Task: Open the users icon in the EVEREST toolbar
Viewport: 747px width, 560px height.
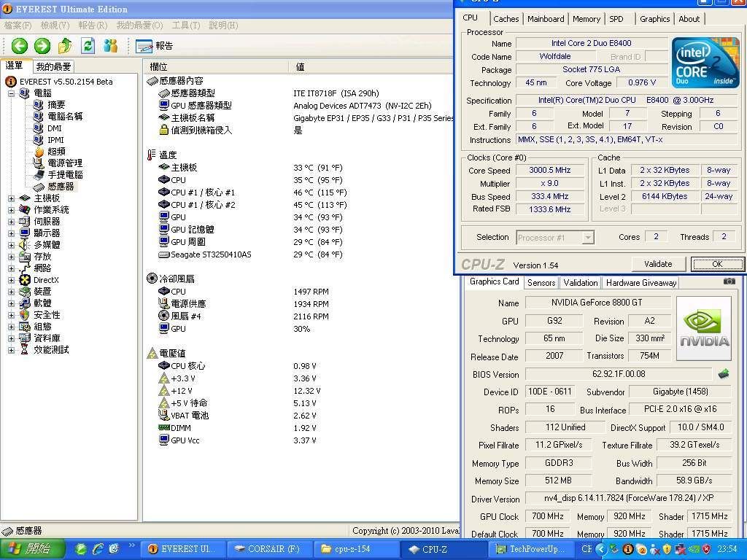Action: click(x=111, y=46)
